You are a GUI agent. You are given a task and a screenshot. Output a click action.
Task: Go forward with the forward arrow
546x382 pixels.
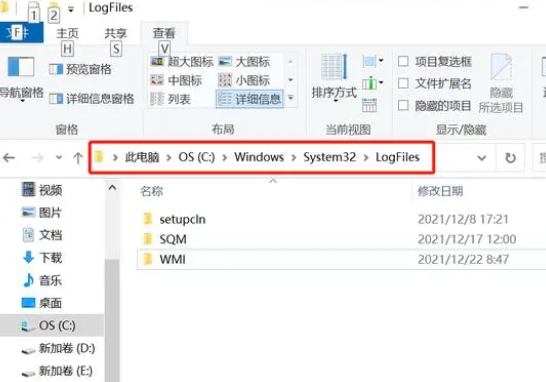37,158
